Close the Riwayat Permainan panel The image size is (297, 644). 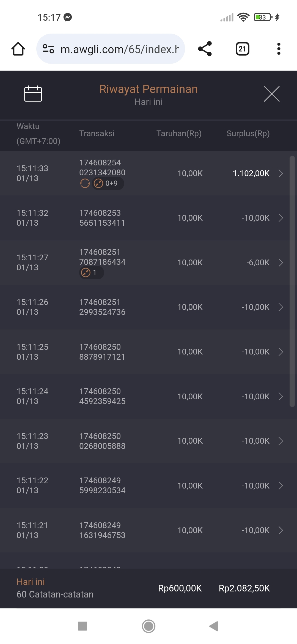[x=271, y=94]
